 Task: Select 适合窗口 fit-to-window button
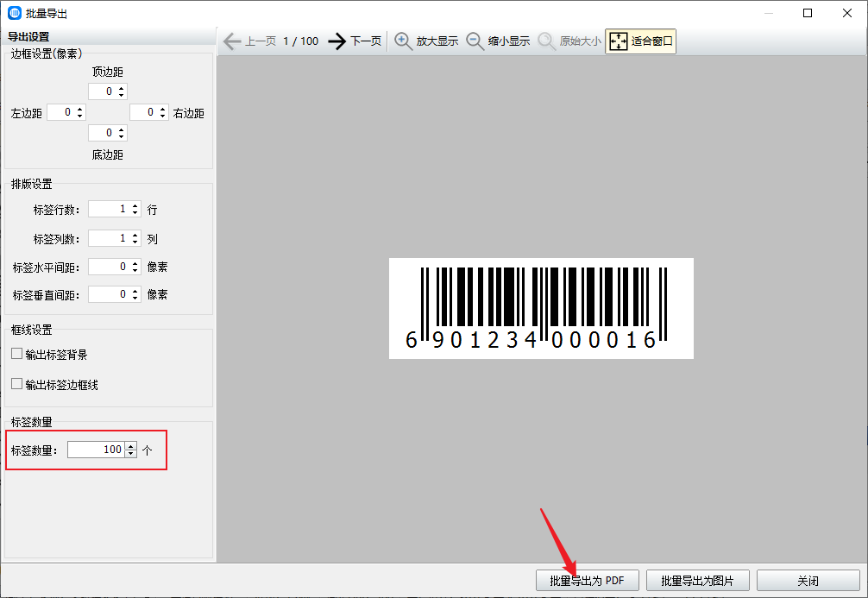(640, 41)
